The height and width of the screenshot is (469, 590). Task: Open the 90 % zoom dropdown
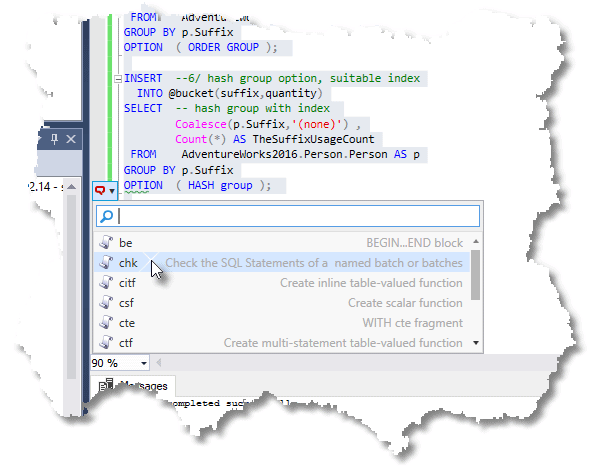coord(144,363)
